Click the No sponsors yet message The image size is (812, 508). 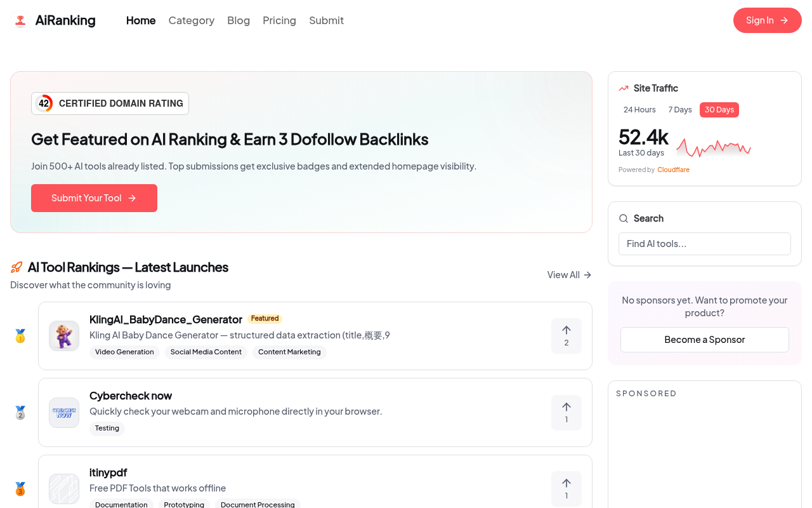tap(705, 306)
